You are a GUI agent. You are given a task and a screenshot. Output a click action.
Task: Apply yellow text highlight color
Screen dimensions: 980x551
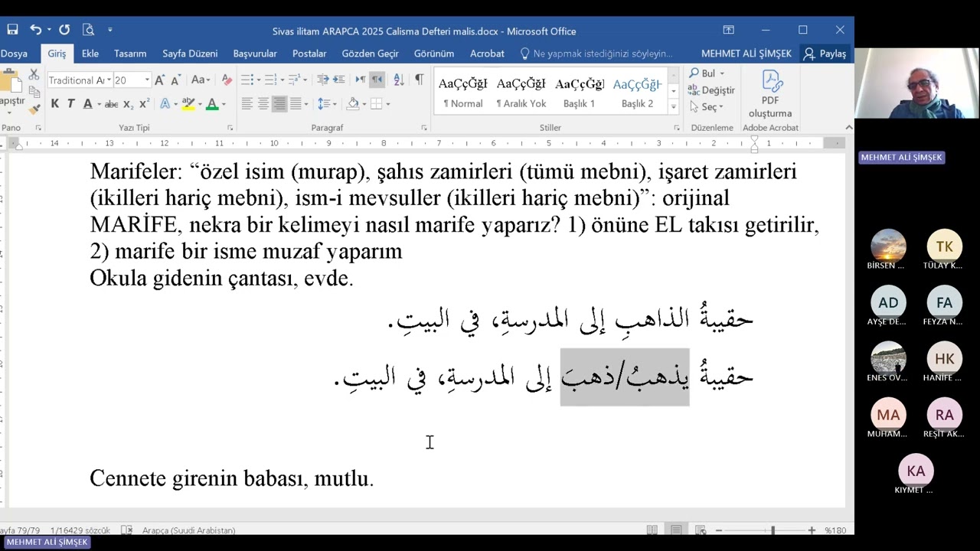(188, 104)
